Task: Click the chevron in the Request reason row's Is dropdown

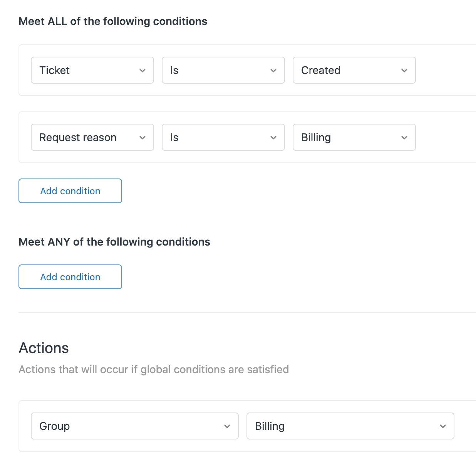Action: coord(273,138)
